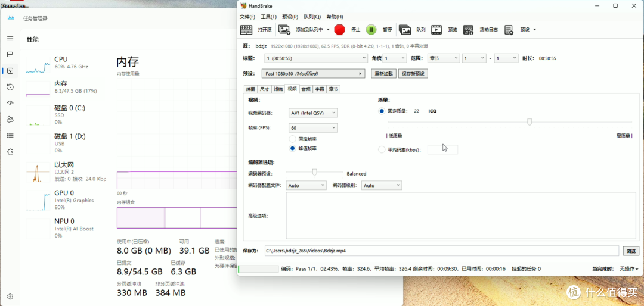Open the 帮助(H) menu
Viewport: 644px width, 306px height.
335,17
